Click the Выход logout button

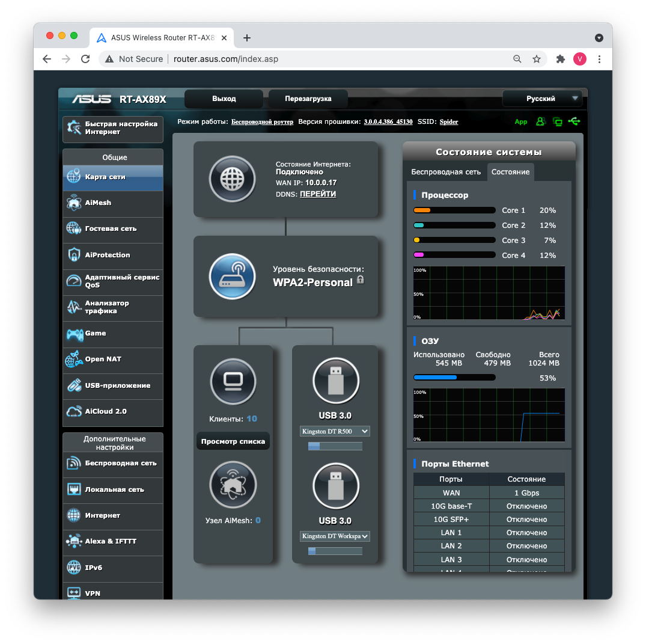tap(224, 99)
